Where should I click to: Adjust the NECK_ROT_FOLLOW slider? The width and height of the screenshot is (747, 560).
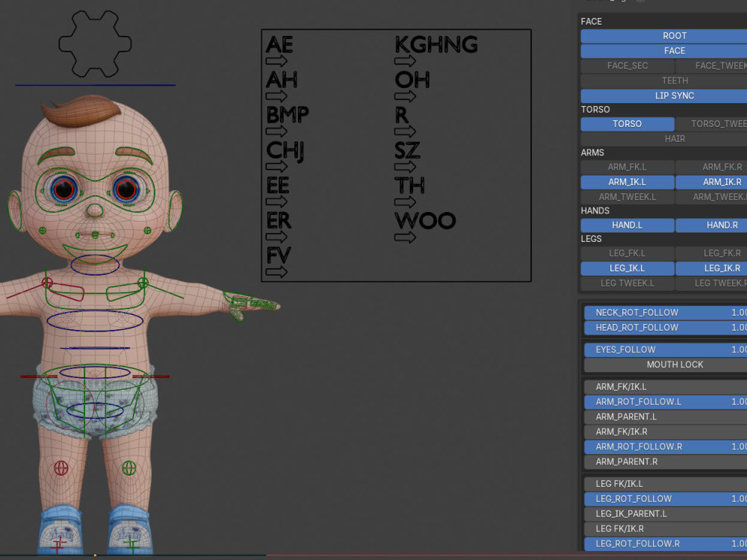click(666, 313)
